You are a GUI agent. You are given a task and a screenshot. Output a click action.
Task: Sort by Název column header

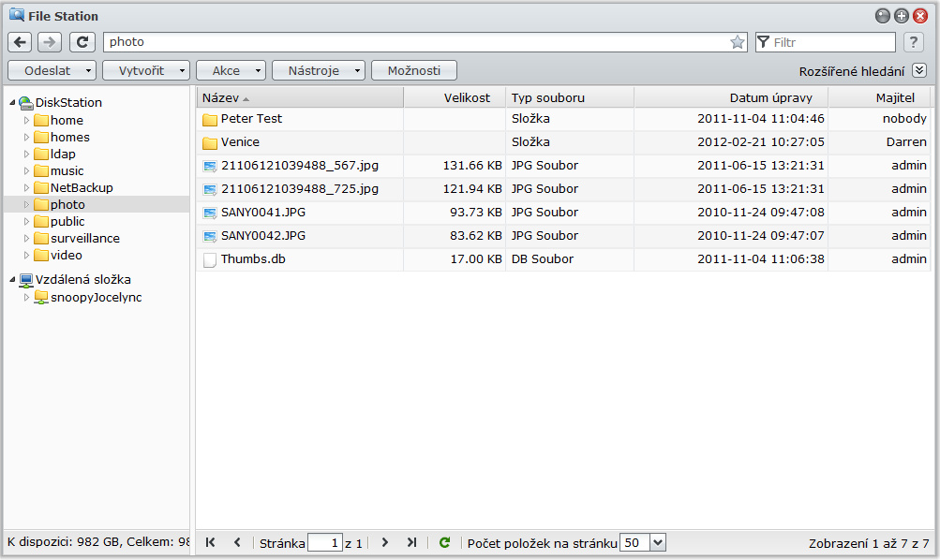coord(300,97)
